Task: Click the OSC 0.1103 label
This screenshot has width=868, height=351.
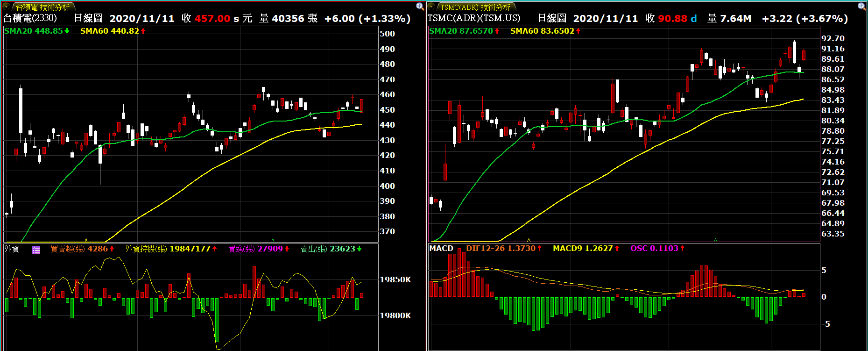Action: coord(657,249)
